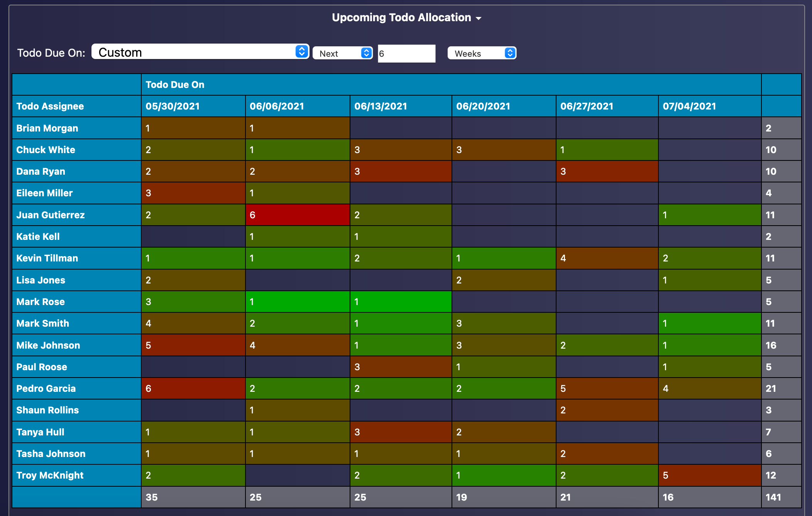Select the 06/13/2021 column header

point(401,106)
